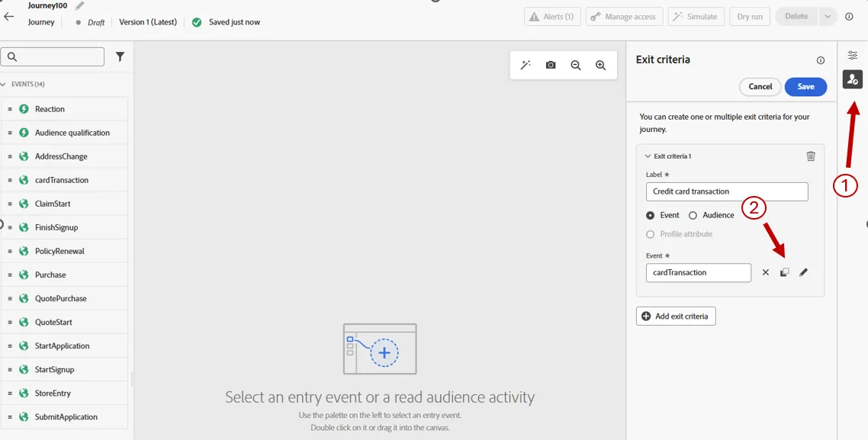Viewport: 868px width, 440px height.
Task: Open journey properties sliders icon in side rail
Action: pos(853,56)
